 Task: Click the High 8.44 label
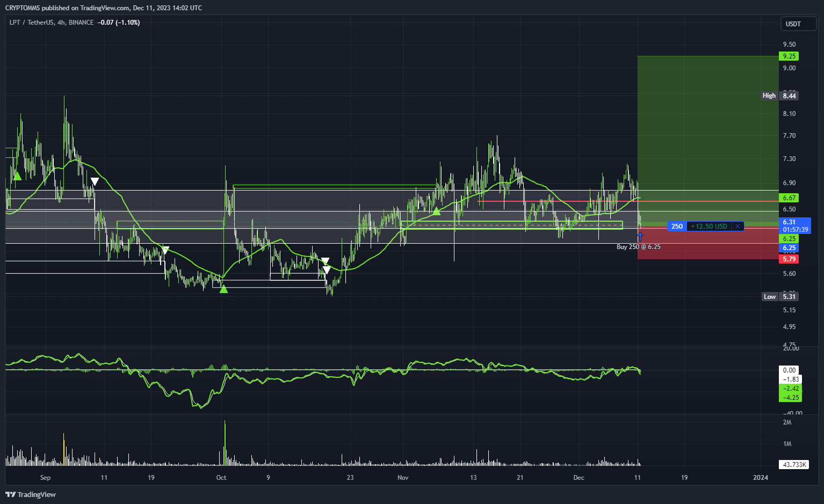point(779,96)
